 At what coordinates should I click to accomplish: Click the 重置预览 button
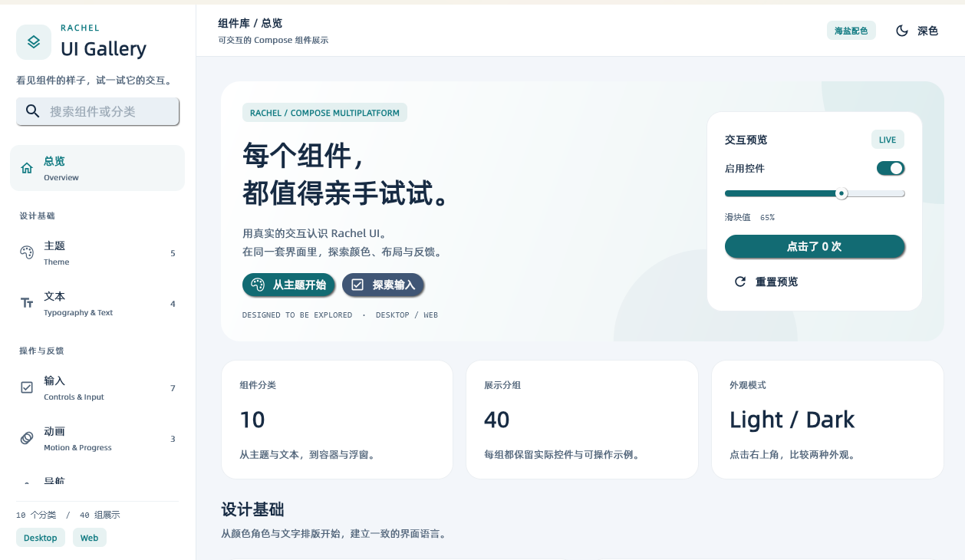(766, 282)
